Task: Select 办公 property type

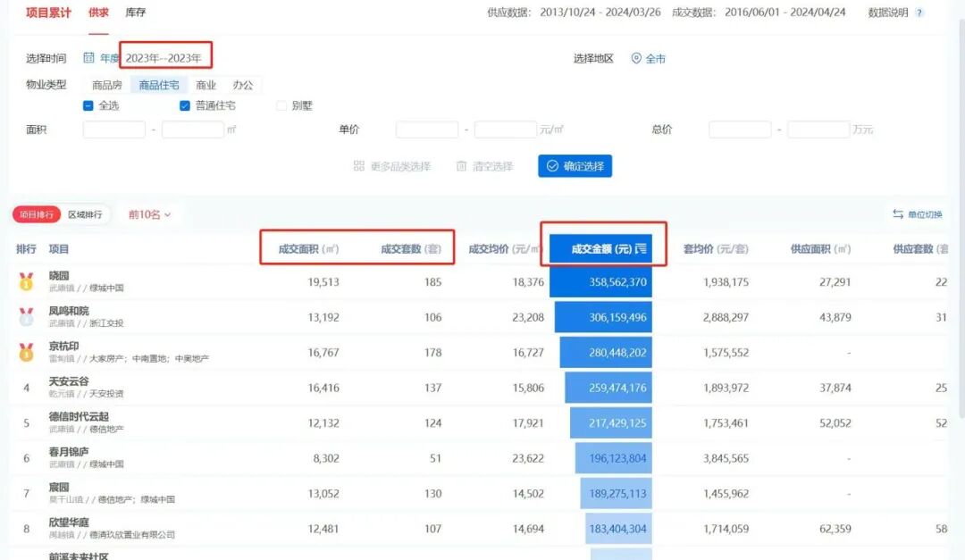Action: pyautogui.click(x=243, y=85)
